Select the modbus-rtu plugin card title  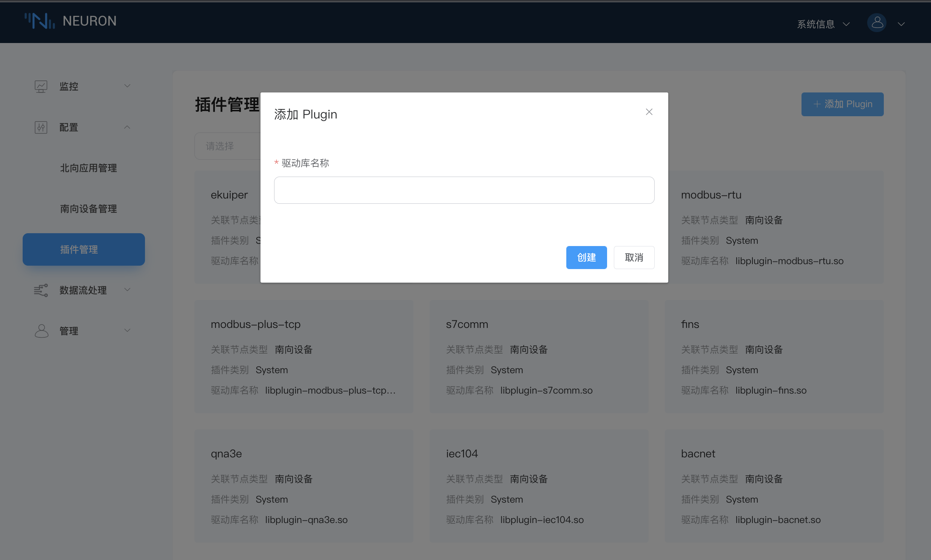pos(711,195)
